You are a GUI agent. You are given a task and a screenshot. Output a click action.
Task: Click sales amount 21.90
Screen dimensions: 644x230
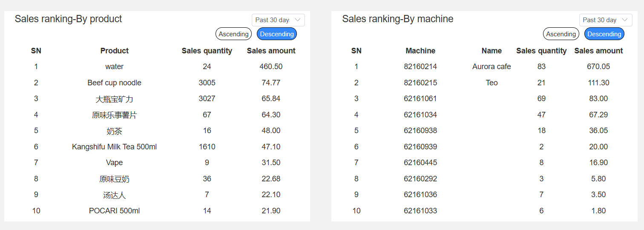[271, 211]
